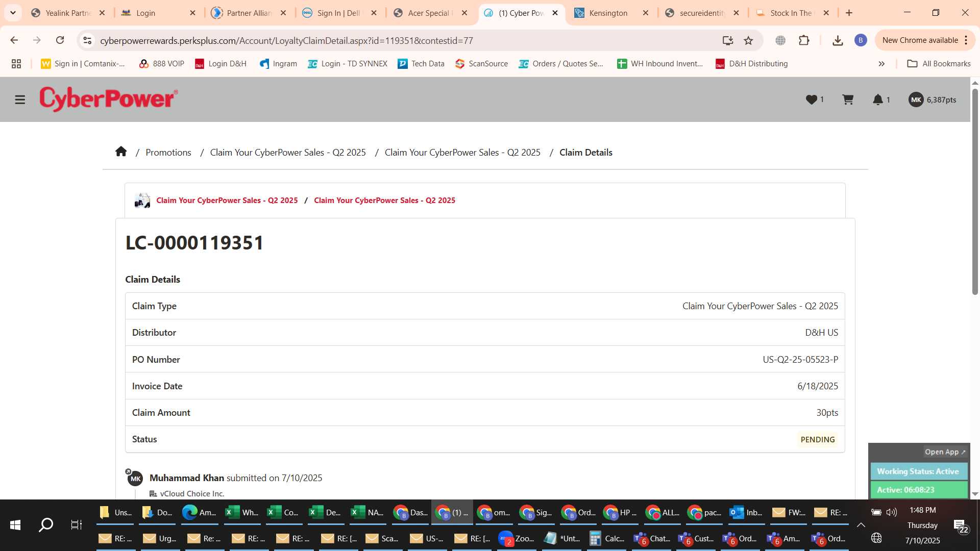
Task: Close the Cyber Power tab
Action: [x=555, y=13]
